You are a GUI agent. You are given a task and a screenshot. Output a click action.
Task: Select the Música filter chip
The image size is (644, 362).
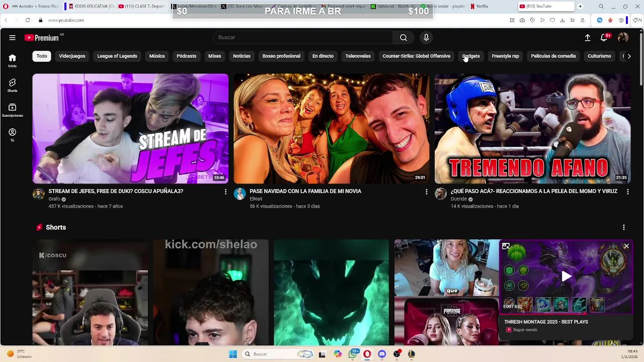(x=157, y=56)
